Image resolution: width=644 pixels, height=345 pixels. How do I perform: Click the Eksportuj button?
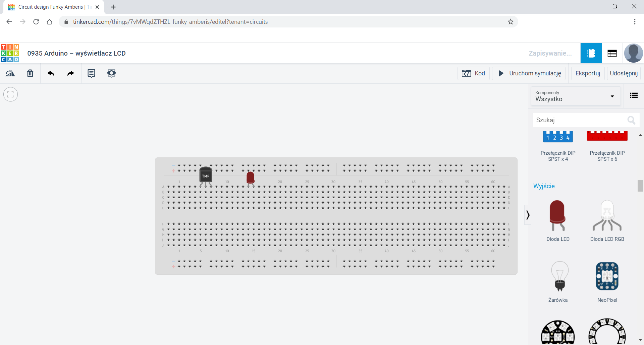(588, 73)
